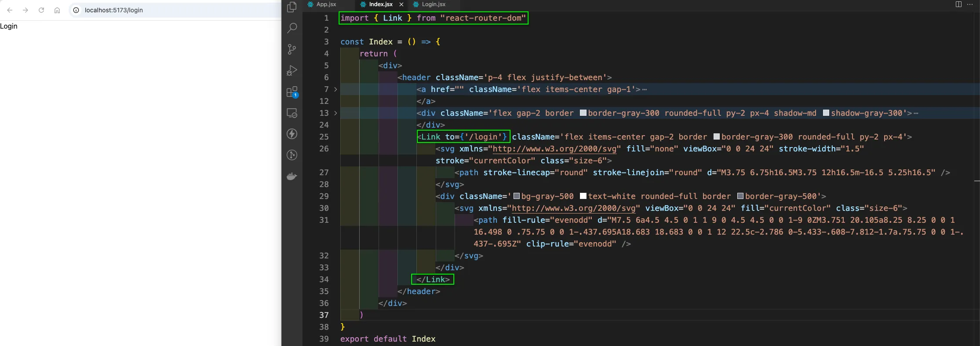Open the Extensions view with the update badge
Viewport: 980px width, 346px height.
click(x=292, y=92)
